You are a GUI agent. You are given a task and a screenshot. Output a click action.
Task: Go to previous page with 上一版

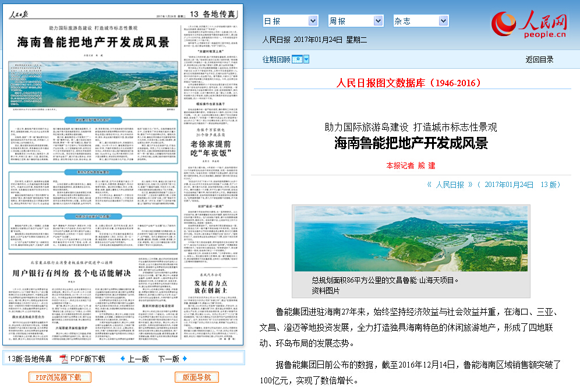coord(139,359)
